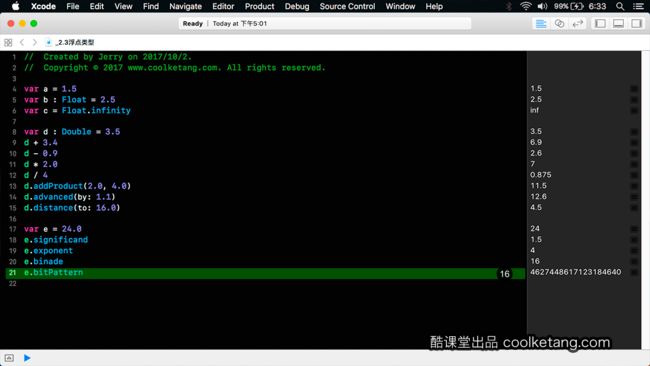Click the Ready status activity display
The height and width of the screenshot is (366, 650).
(325, 24)
